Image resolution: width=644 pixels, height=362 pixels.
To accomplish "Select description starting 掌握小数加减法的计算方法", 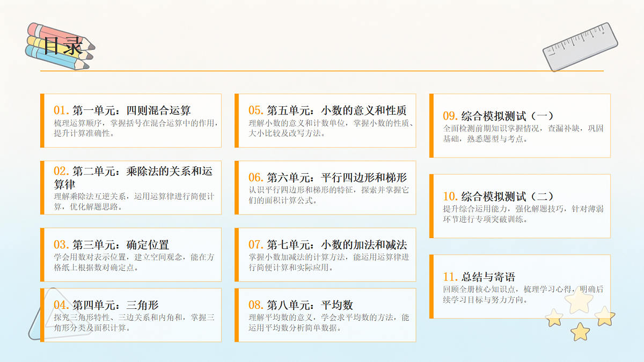I will (x=328, y=262).
